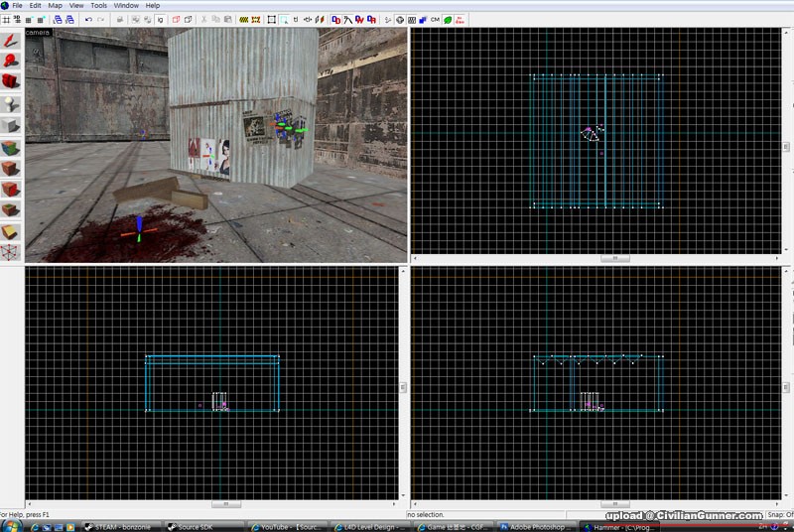Open the Map menu
The image size is (794, 532).
point(56,6)
